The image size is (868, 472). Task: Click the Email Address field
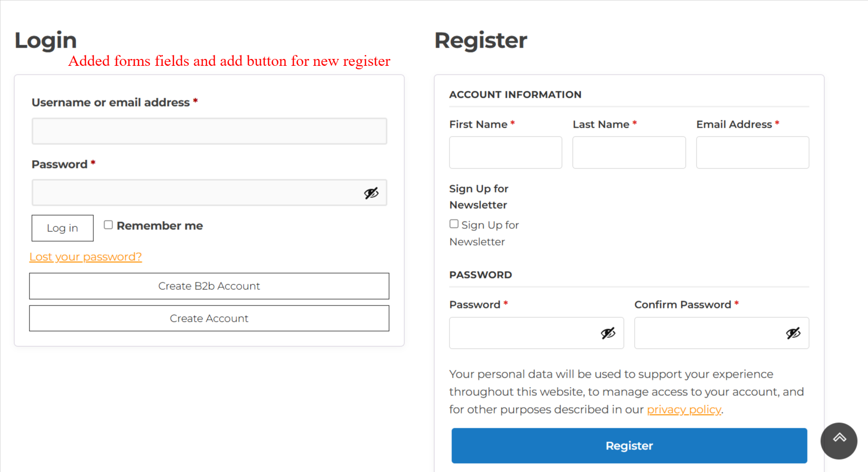[x=752, y=152]
